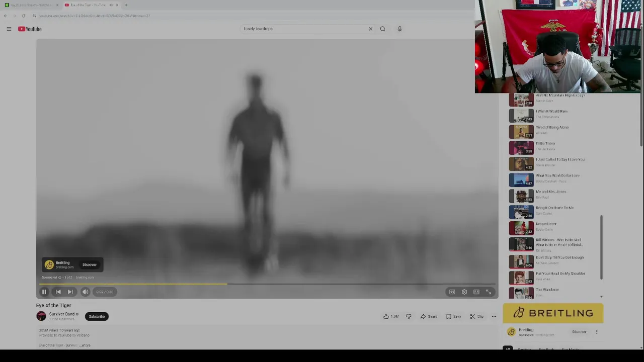Subscribe to Survivor Band
This screenshot has height=362, width=644.
click(x=97, y=316)
